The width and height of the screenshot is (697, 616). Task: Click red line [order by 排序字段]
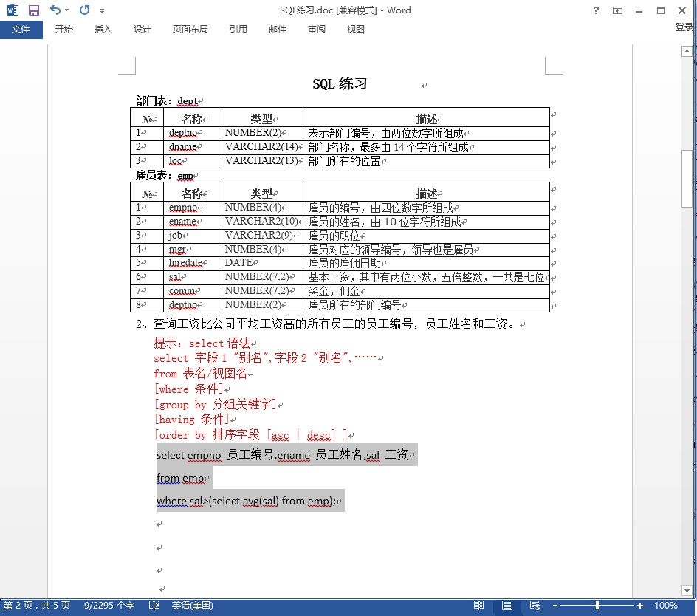[x=251, y=434]
